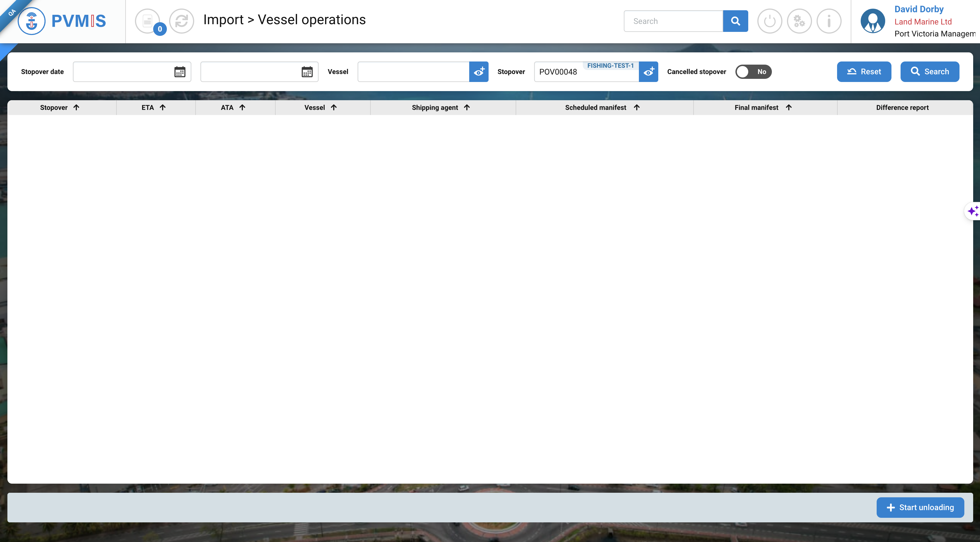Sort by the Shipping agent column
Screen dimensions: 980x542
(x=440, y=108)
